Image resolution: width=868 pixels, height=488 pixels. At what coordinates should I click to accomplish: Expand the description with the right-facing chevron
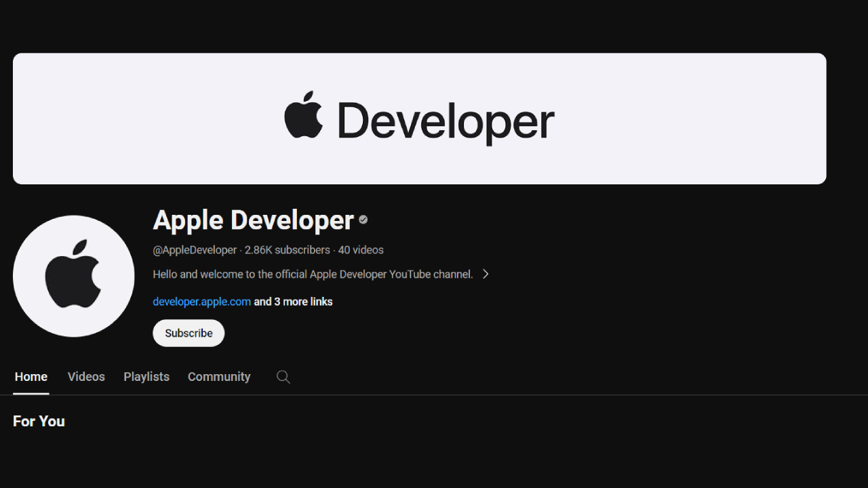pyautogui.click(x=486, y=274)
